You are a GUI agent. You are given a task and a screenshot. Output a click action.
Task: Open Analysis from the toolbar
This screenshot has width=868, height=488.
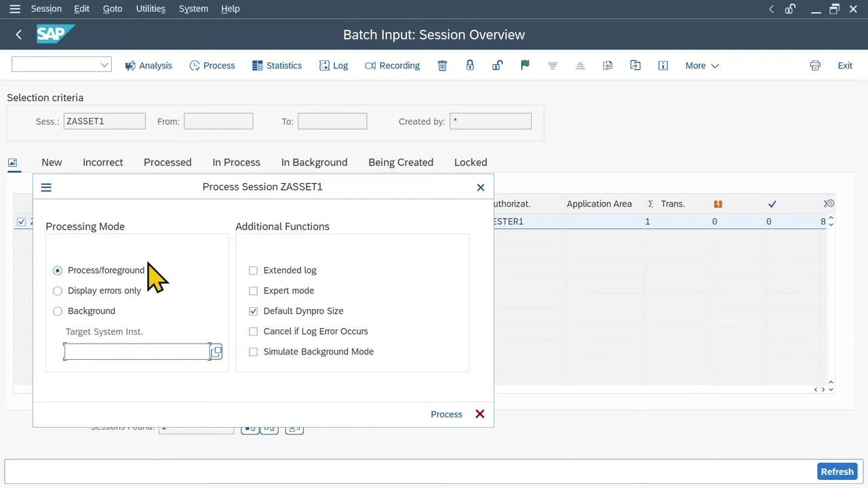click(149, 65)
